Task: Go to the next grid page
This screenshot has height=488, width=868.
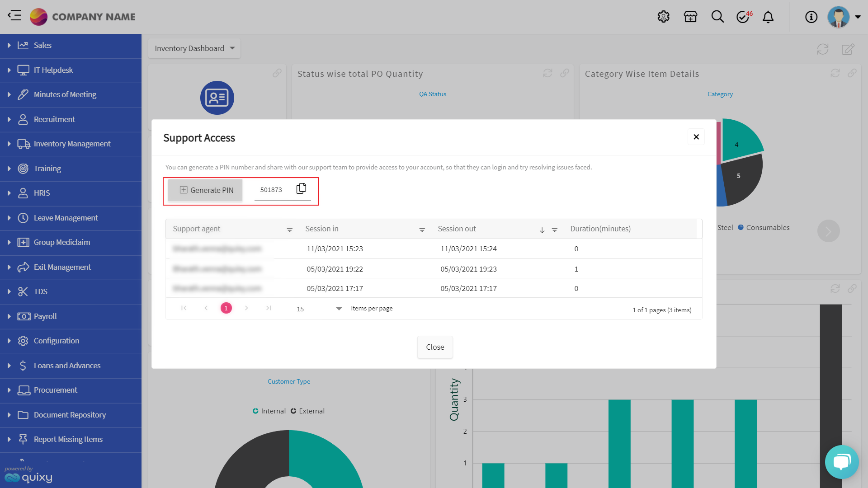Action: click(246, 308)
